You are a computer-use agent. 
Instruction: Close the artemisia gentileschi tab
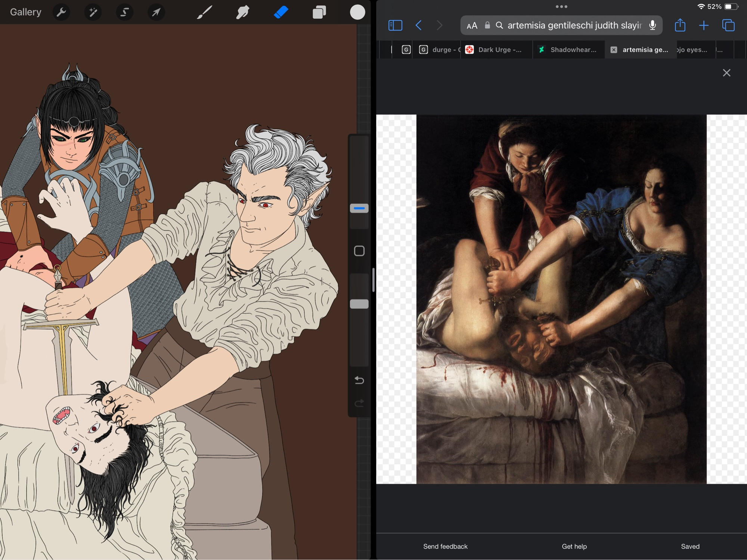coord(614,50)
